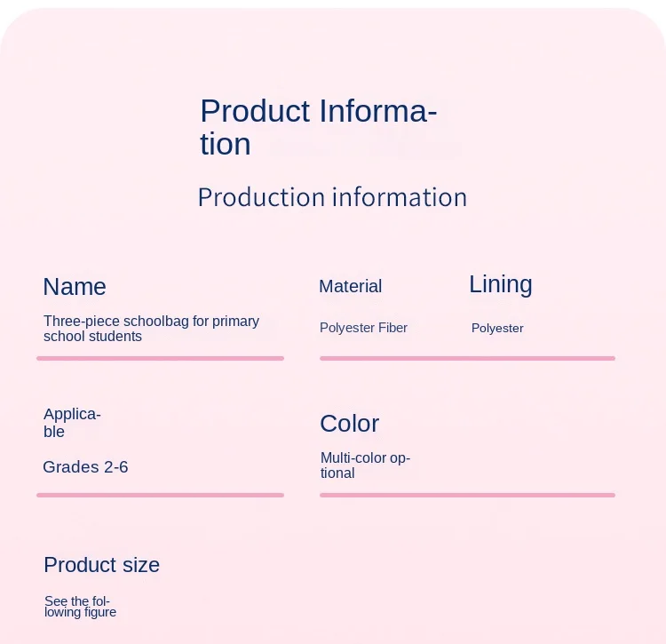The height and width of the screenshot is (644, 666).
Task: Select the "Polyester Fiber" material value
Action: pyautogui.click(x=363, y=328)
